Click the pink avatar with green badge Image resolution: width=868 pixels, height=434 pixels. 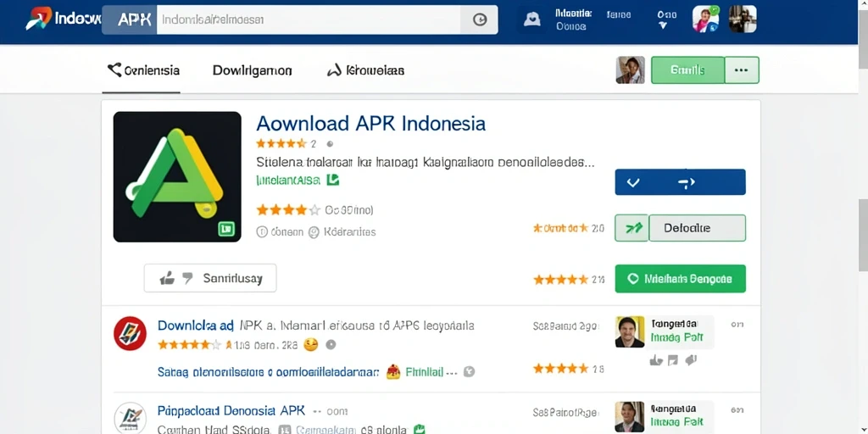(x=706, y=19)
